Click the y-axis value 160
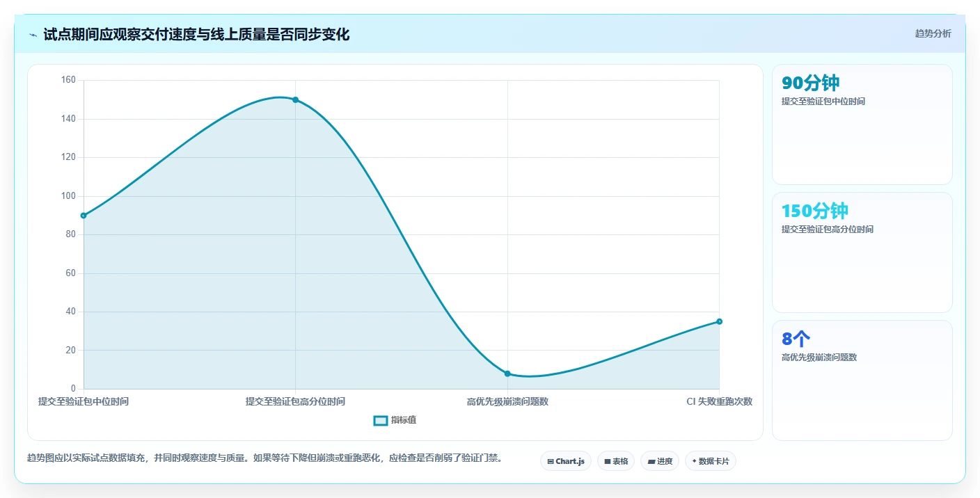The width and height of the screenshot is (980, 498). point(68,80)
